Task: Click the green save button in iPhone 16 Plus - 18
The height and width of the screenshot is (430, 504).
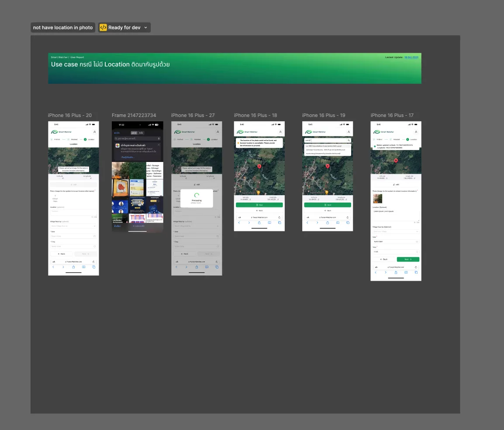Action: point(259,205)
